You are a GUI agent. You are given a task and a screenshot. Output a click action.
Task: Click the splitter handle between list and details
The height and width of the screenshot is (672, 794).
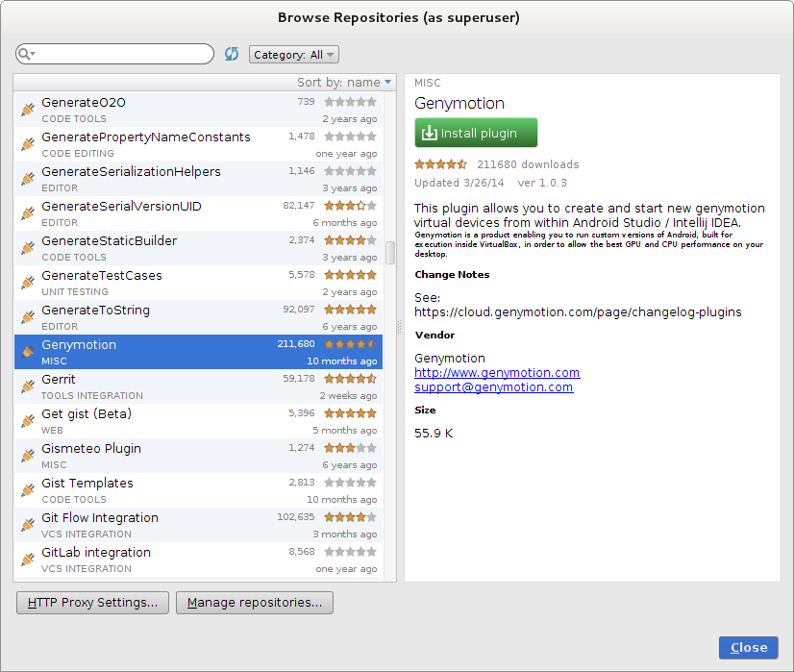pyautogui.click(x=400, y=327)
